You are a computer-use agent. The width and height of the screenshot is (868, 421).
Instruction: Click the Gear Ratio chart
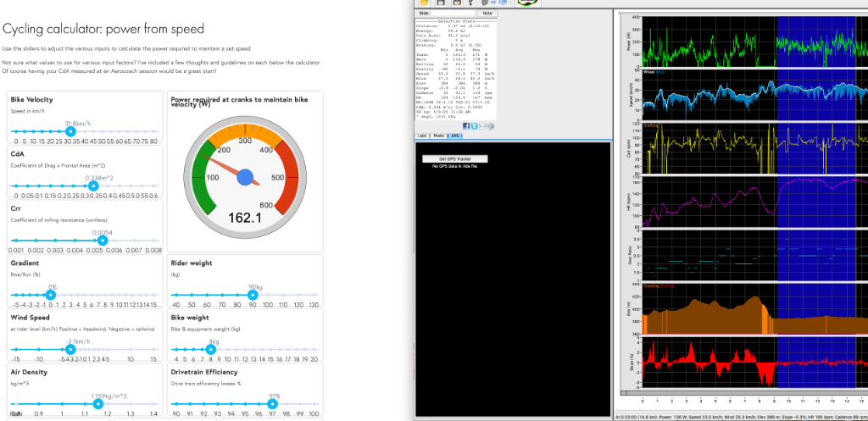pos(754,255)
